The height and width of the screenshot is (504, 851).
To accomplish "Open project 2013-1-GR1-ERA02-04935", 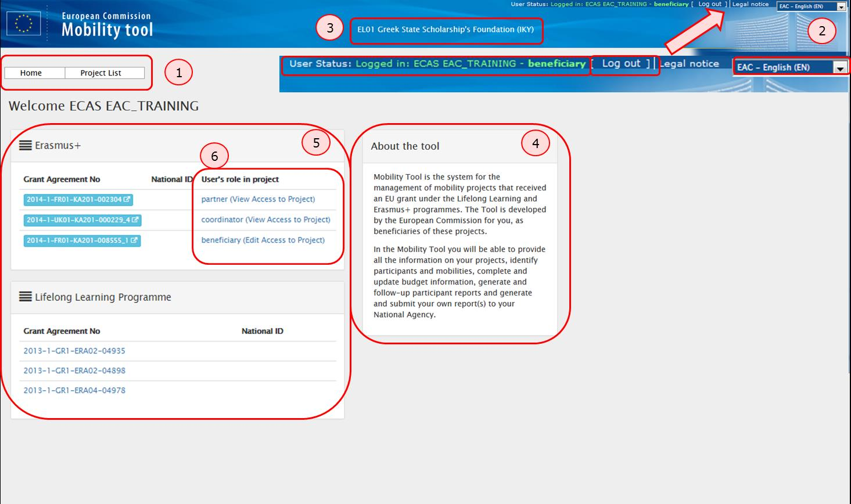I will point(74,351).
